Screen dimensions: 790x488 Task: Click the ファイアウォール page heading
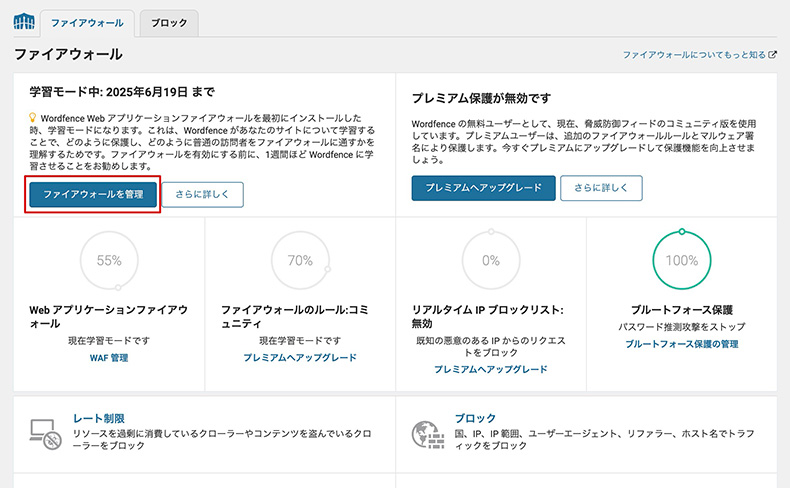point(68,54)
